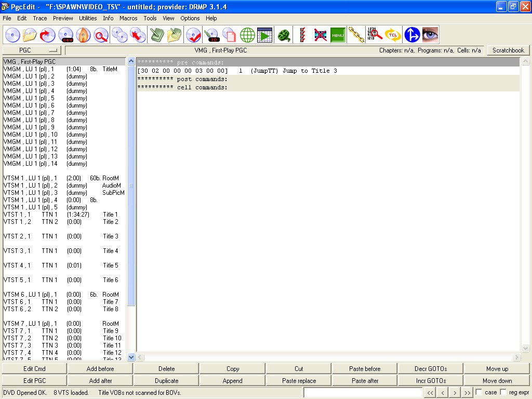Click the discs with red arrow icon
532x399 pixels.
[137, 35]
